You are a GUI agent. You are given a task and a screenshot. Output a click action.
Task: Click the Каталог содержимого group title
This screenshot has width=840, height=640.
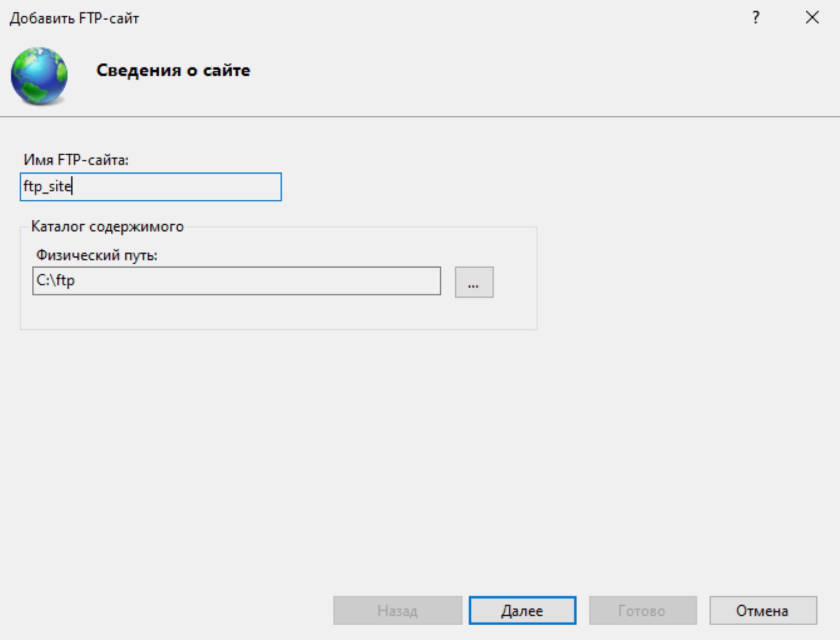click(107, 226)
